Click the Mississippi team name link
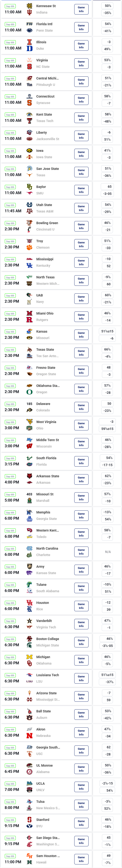Screen dimensions: 122x868 click(45, 259)
